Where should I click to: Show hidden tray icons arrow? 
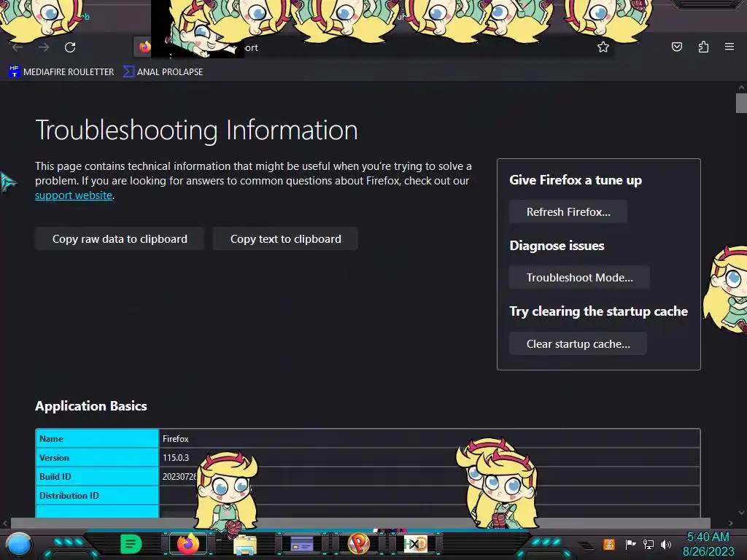coord(586,545)
